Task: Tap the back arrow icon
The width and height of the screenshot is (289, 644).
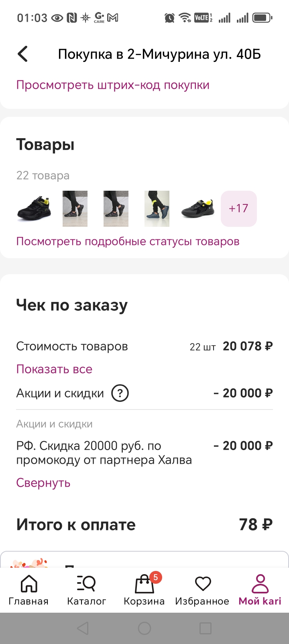Action: pyautogui.click(x=23, y=54)
